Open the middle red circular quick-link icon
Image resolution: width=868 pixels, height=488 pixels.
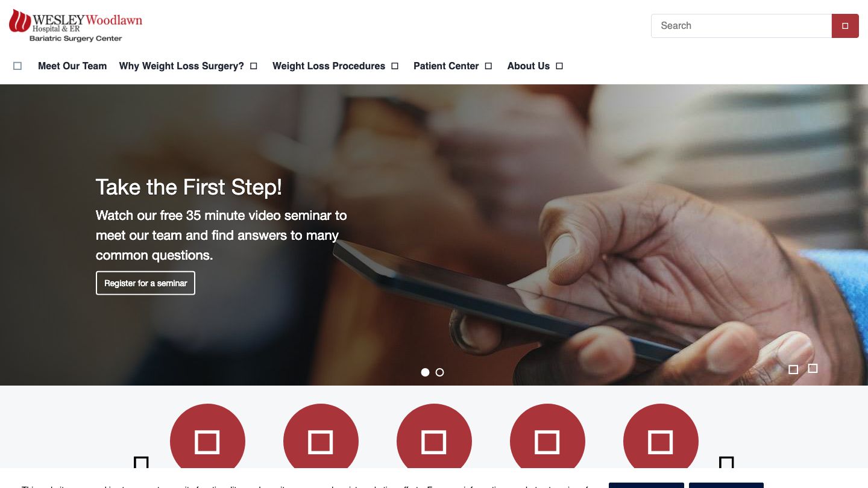coord(434,442)
